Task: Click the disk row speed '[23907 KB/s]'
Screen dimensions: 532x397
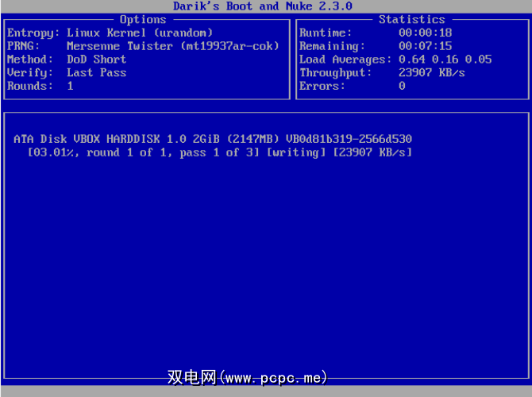Action: click(372, 152)
